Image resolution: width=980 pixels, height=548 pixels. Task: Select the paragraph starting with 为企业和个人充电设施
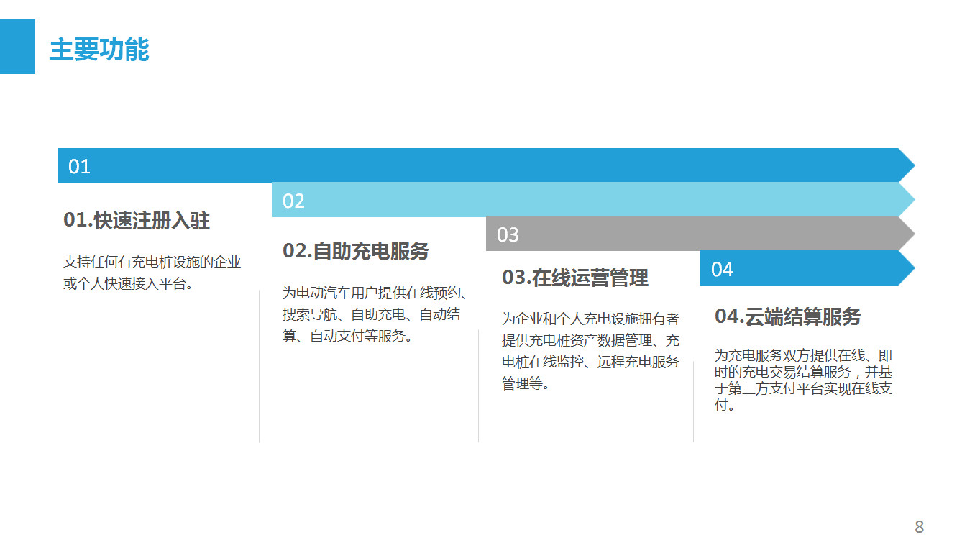coord(590,351)
